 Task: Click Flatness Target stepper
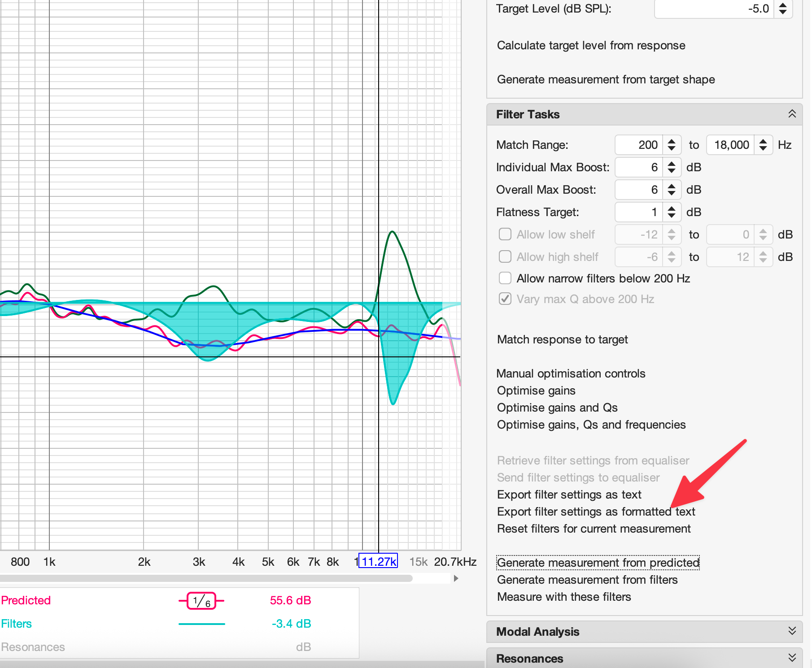pyautogui.click(x=671, y=212)
